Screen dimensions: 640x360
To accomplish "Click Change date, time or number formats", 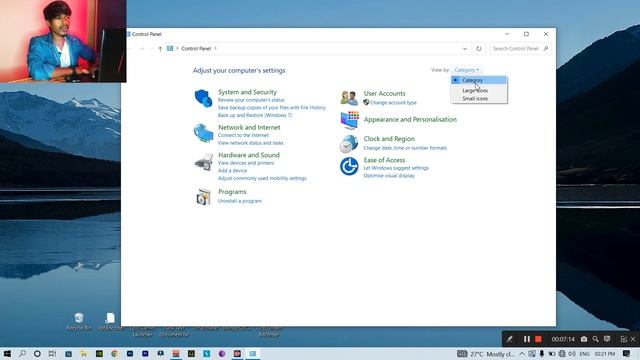I will coord(405,148).
